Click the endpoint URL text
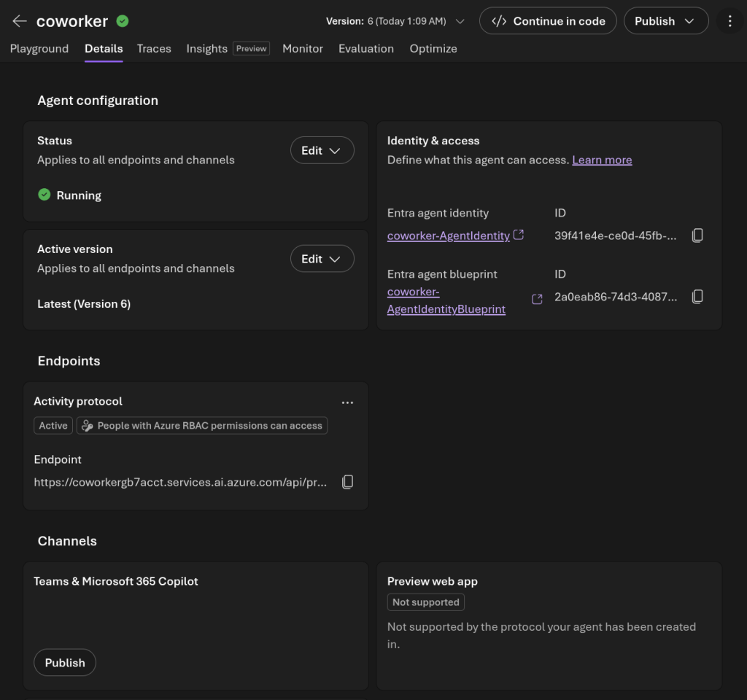747x700 pixels. click(180, 483)
